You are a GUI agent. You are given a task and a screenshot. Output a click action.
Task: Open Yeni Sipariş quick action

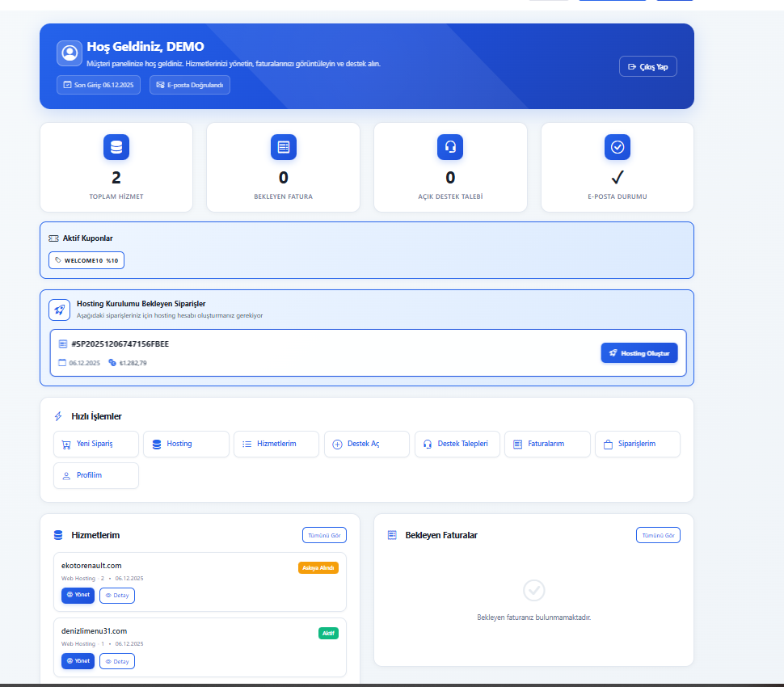coord(96,444)
